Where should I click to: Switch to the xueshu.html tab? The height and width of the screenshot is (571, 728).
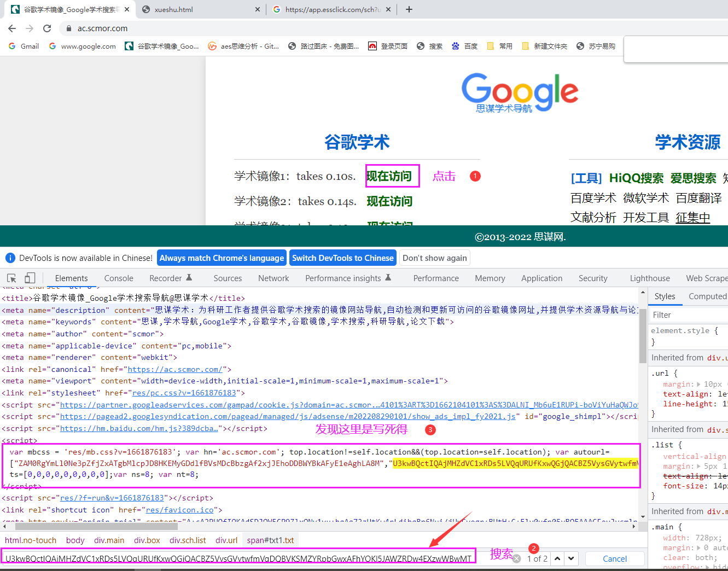(200, 9)
